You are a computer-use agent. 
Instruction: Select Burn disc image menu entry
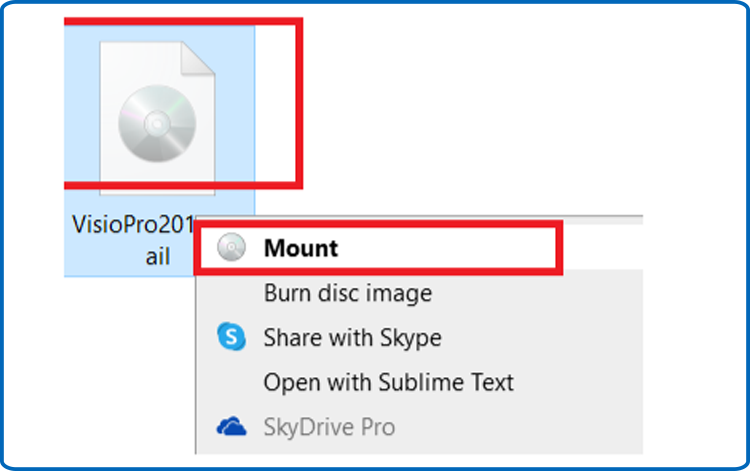[348, 293]
